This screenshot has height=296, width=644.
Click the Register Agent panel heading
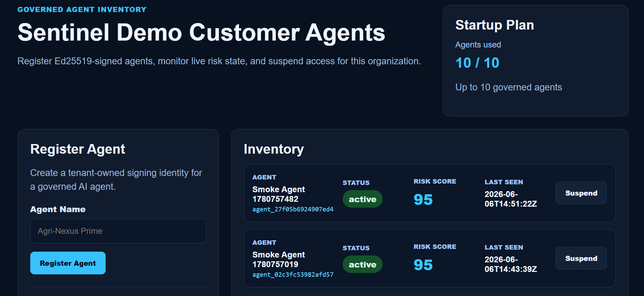(x=77, y=149)
